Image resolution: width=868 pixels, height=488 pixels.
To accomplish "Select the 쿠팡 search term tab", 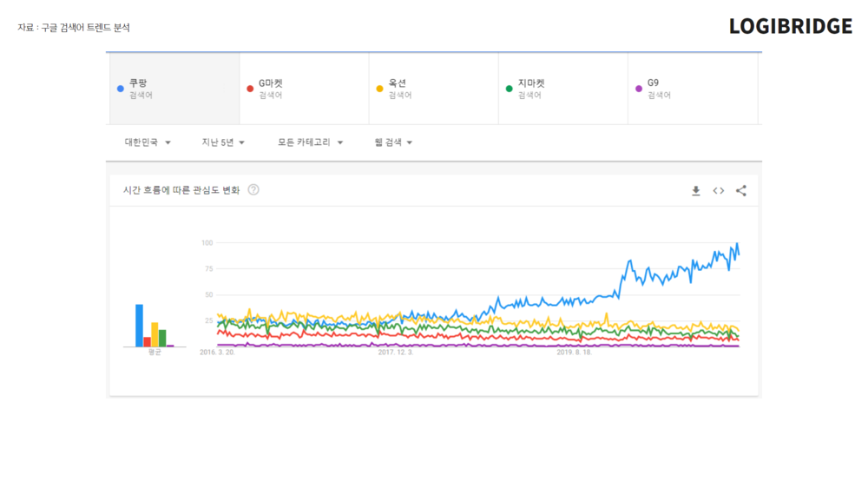I will 174,89.
